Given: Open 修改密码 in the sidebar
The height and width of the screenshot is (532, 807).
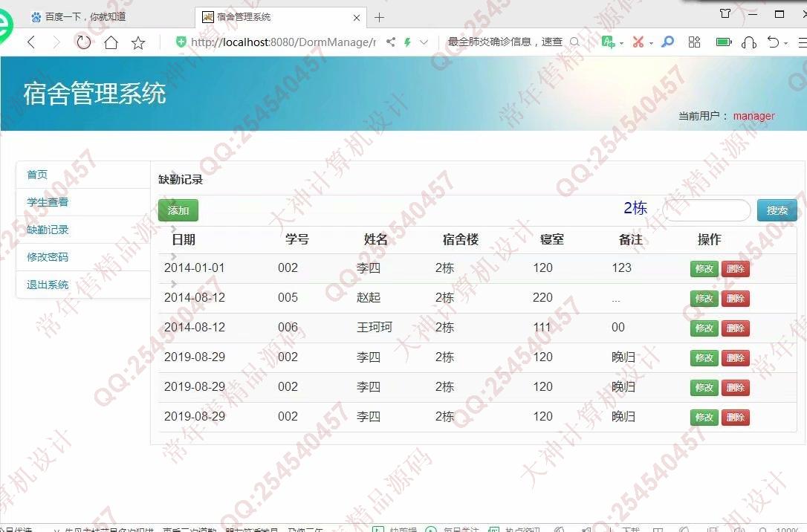Looking at the screenshot, I should 48,257.
